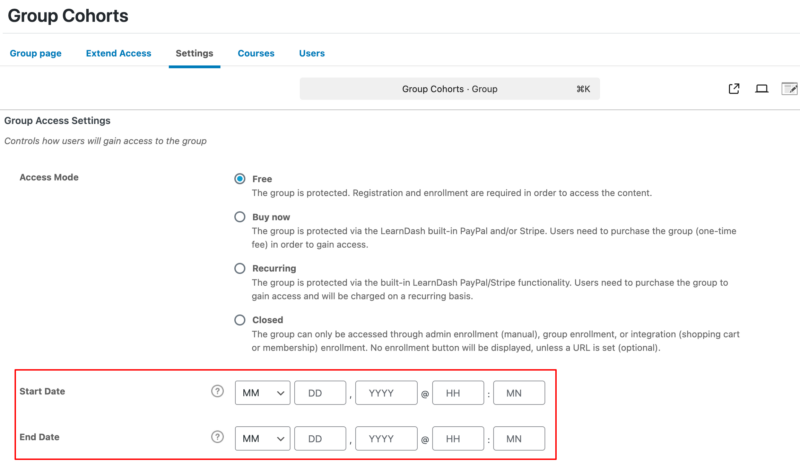Click the End Date help icon

[x=217, y=437]
